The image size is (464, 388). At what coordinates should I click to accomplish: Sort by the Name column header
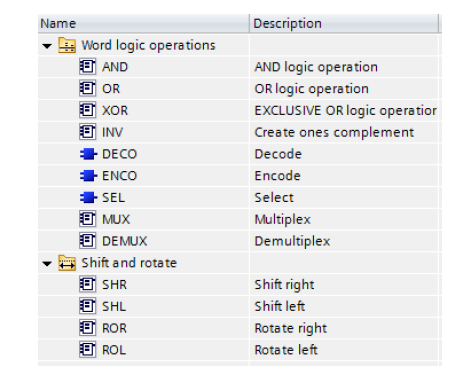click(144, 24)
